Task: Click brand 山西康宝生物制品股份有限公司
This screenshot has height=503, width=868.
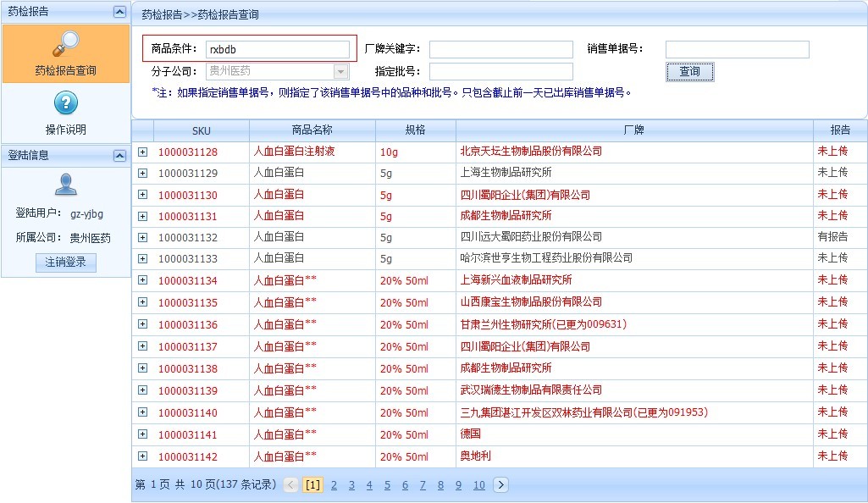Action: click(532, 302)
